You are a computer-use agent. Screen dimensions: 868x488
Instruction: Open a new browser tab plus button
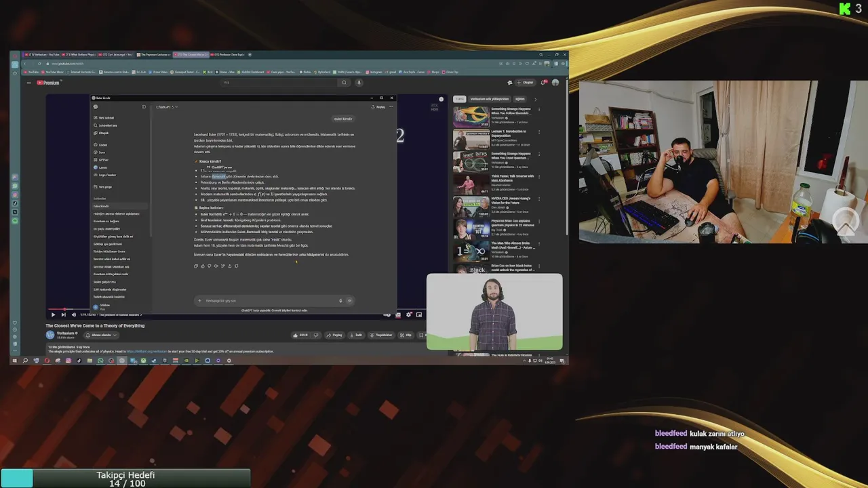(250, 54)
